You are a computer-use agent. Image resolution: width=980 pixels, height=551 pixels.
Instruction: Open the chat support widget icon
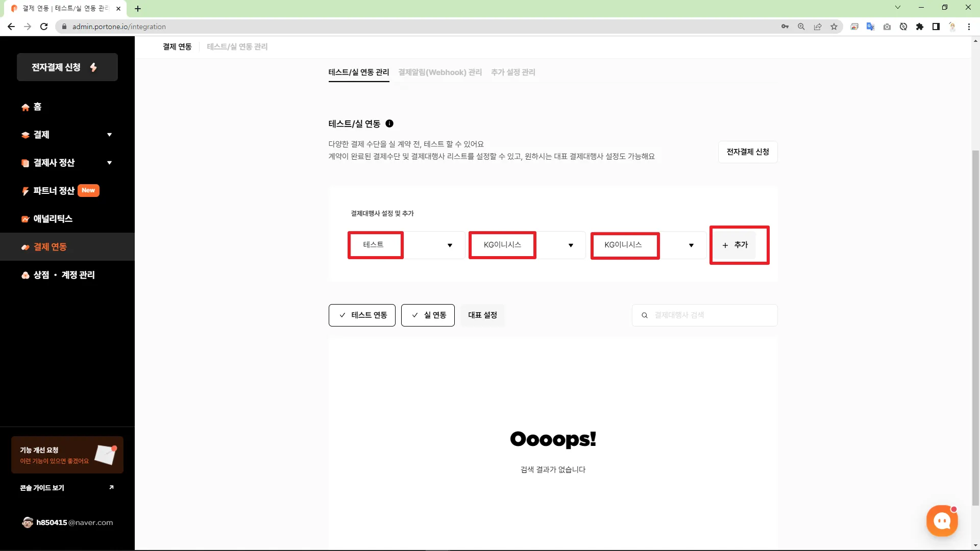point(942,520)
